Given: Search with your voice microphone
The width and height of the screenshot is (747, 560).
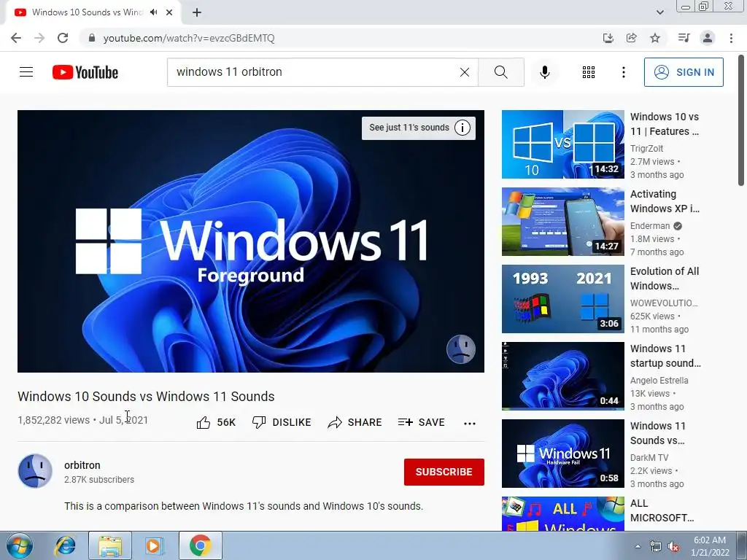Looking at the screenshot, I should pos(545,72).
